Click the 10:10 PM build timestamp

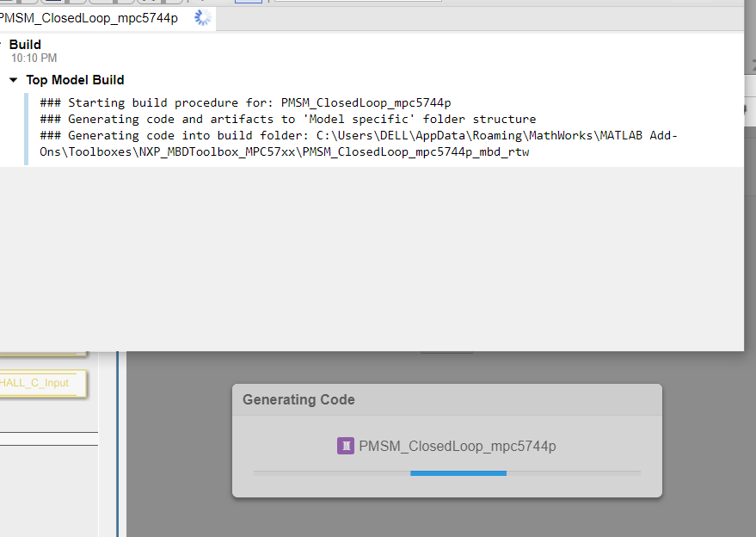(34, 59)
